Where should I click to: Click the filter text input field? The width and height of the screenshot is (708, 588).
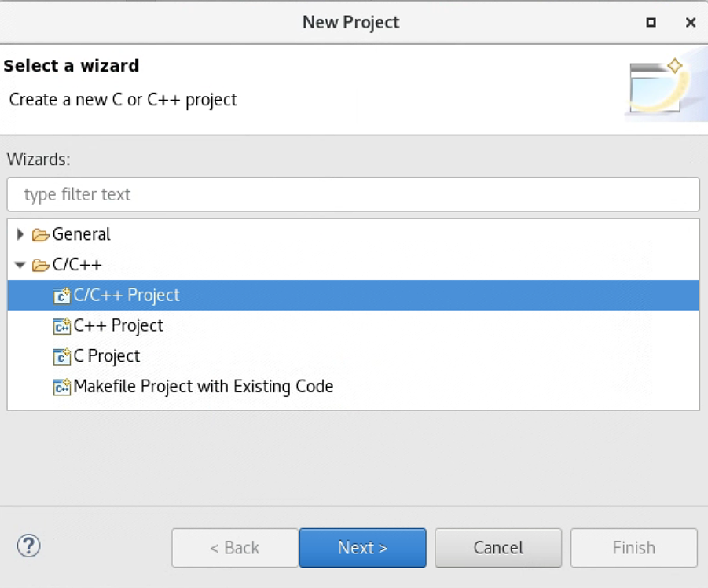click(x=352, y=194)
